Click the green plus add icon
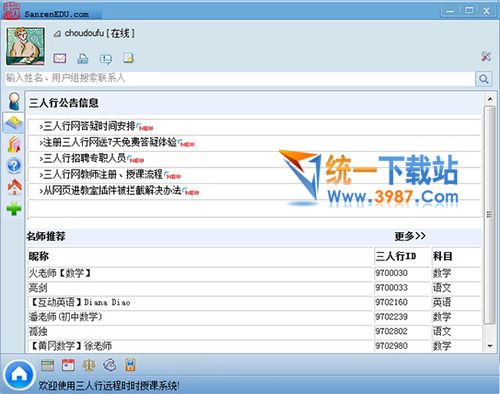Viewport: 500px width, 394px height. [x=14, y=208]
